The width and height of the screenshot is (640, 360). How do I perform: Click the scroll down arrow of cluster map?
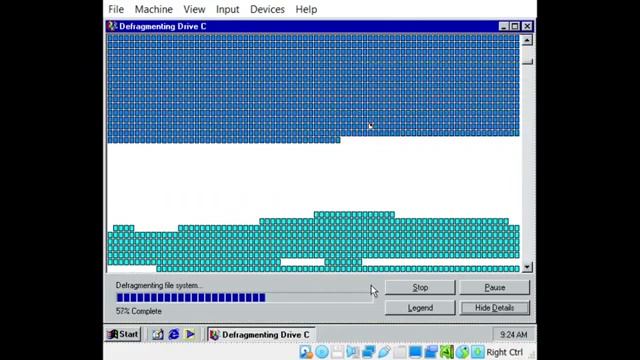(527, 267)
